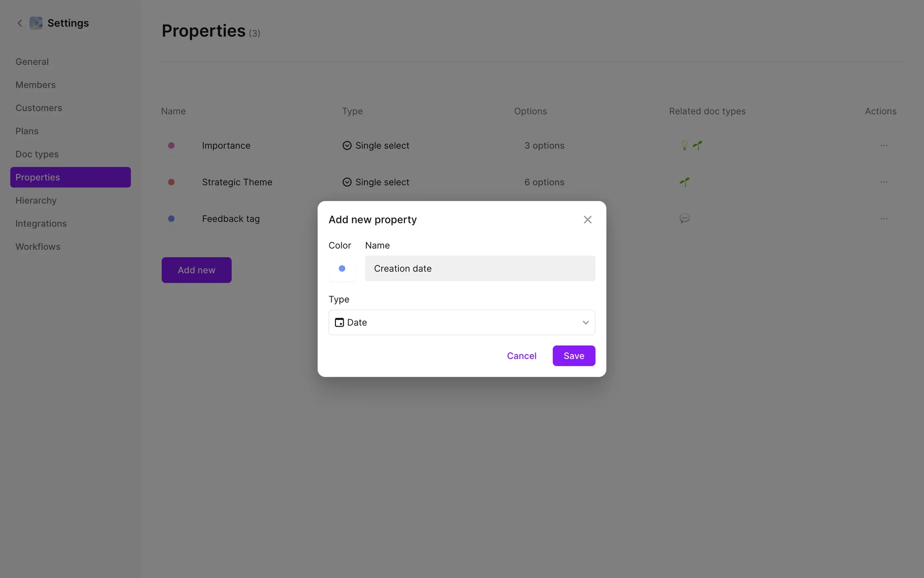Open actions menu for Importance property

pos(884,145)
